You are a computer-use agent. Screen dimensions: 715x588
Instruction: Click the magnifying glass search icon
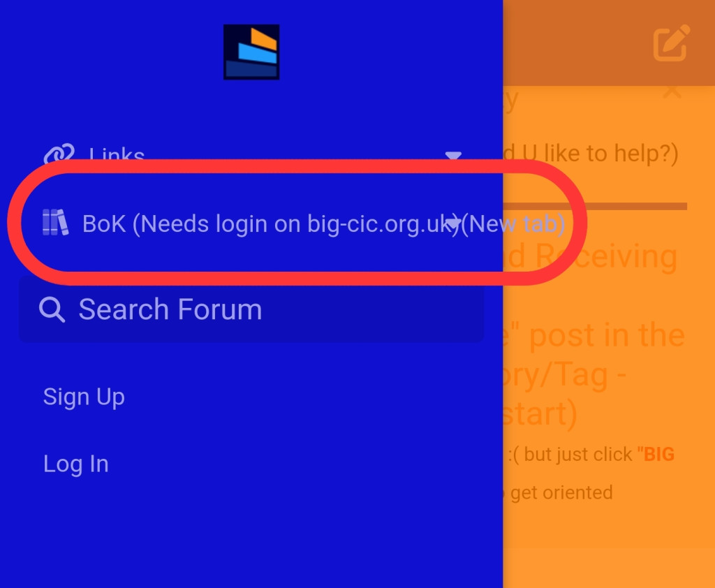point(52,310)
